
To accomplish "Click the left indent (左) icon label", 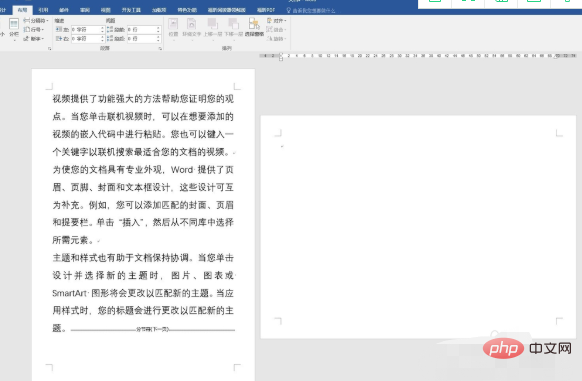I will [62, 29].
